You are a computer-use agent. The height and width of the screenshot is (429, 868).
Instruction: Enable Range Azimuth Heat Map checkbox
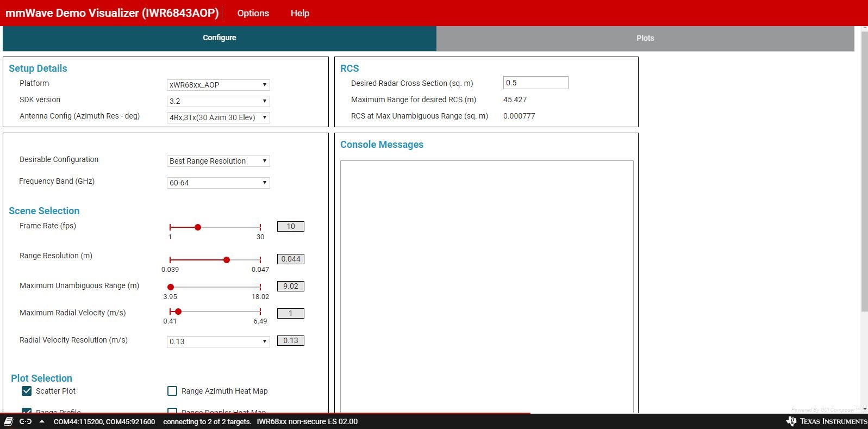(172, 391)
